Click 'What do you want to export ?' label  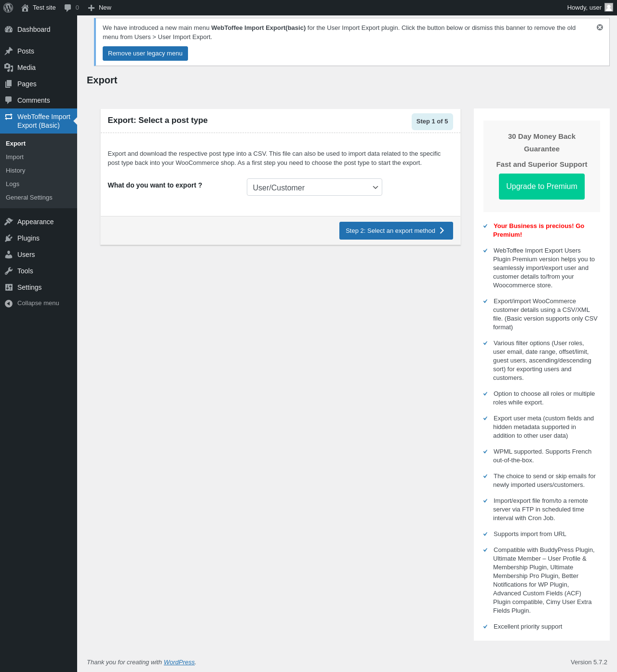coord(155,185)
